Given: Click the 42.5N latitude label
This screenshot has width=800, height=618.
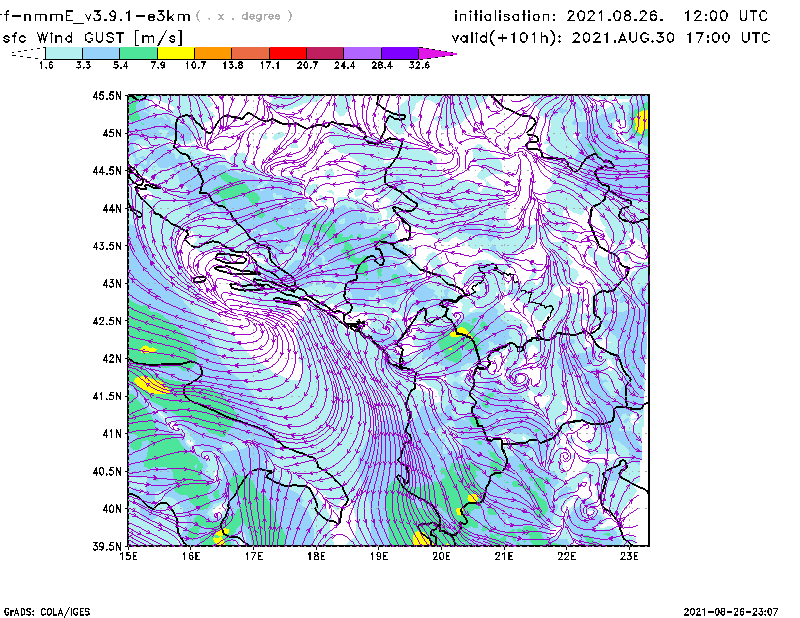Looking at the screenshot, I should coord(107,321).
